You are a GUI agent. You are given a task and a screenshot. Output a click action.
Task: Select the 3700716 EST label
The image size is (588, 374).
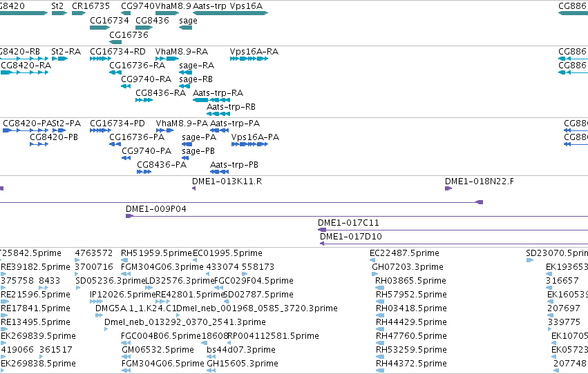coord(94,267)
